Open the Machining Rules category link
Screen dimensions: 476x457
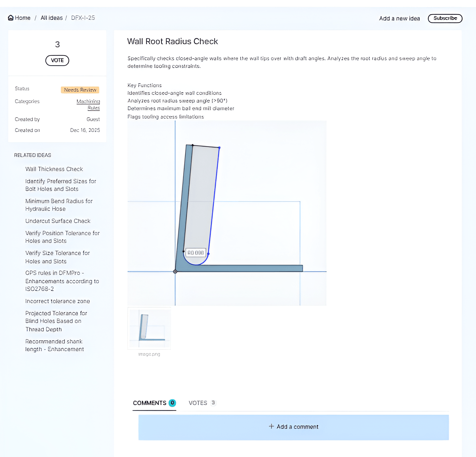click(x=88, y=104)
